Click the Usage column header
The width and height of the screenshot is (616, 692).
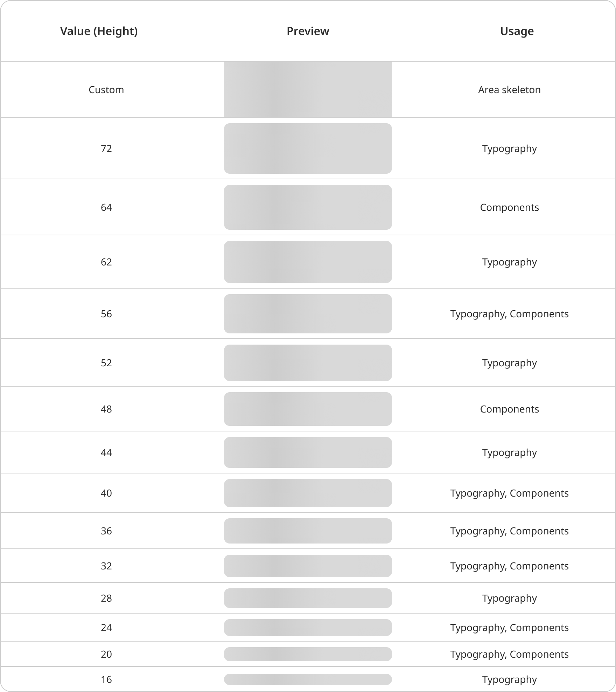[x=517, y=31]
